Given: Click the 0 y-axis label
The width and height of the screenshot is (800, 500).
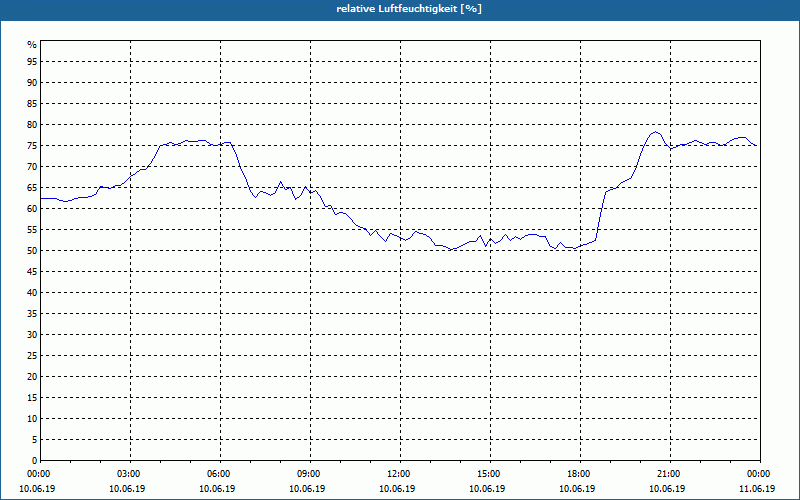Looking at the screenshot, I should tap(35, 461).
